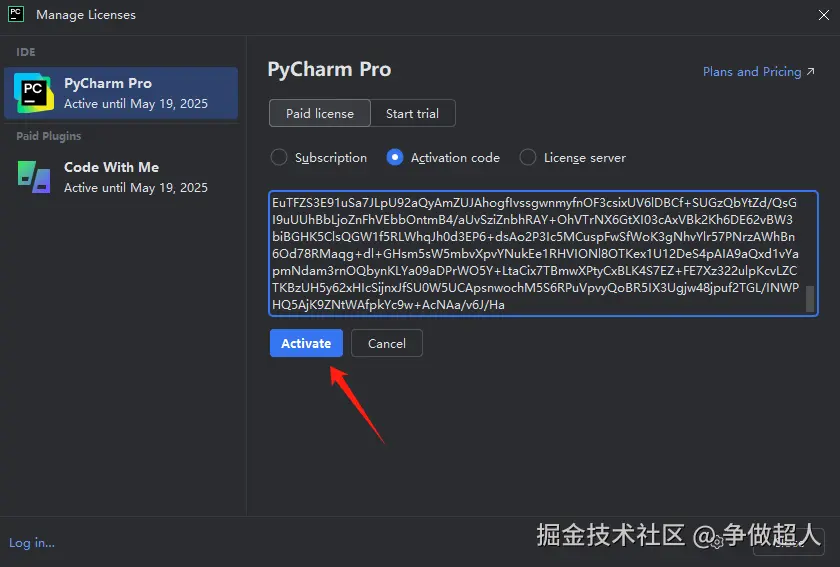
Task: Click the Cancel button
Action: tap(387, 343)
